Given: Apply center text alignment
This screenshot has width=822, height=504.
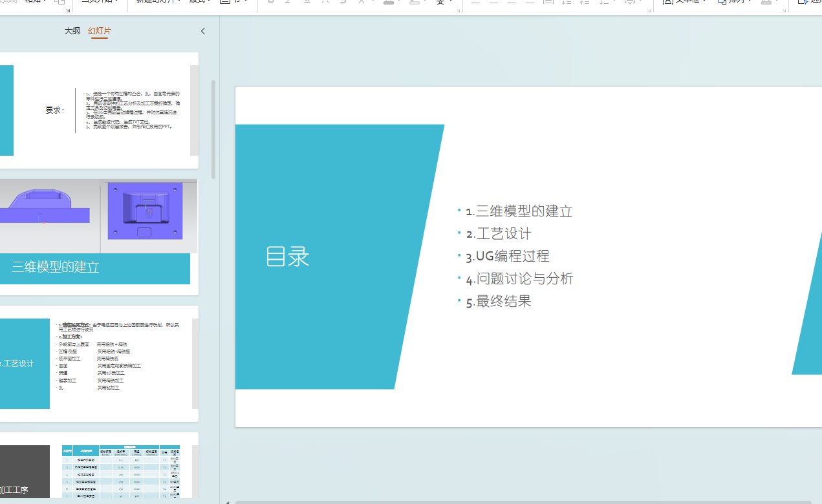Looking at the screenshot, I should pyautogui.click(x=493, y=3).
